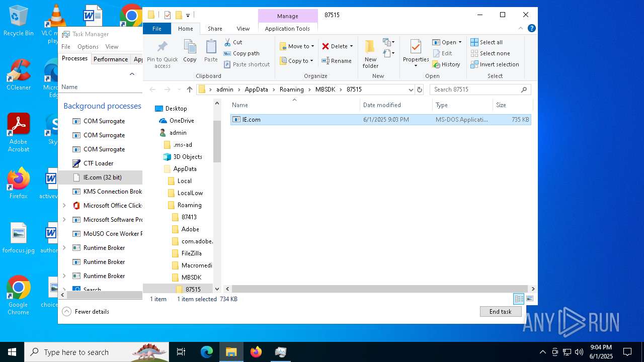
Task: Switch to Large icons view in status bar
Action: click(x=529, y=299)
